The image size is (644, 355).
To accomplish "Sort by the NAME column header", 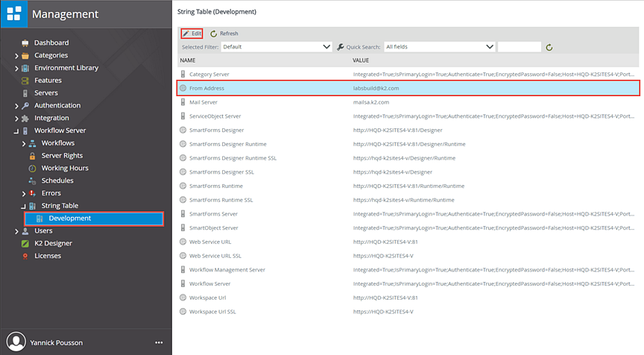I will pyautogui.click(x=188, y=60).
